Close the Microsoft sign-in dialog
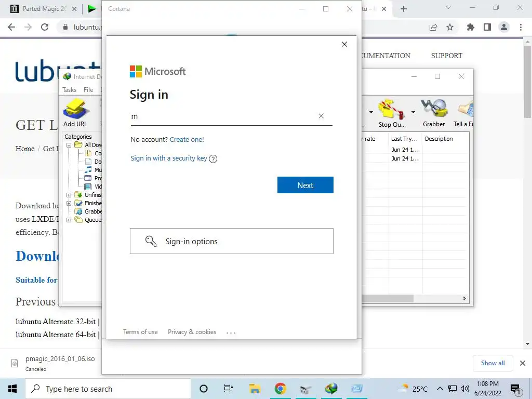Image resolution: width=532 pixels, height=399 pixels. [344, 44]
